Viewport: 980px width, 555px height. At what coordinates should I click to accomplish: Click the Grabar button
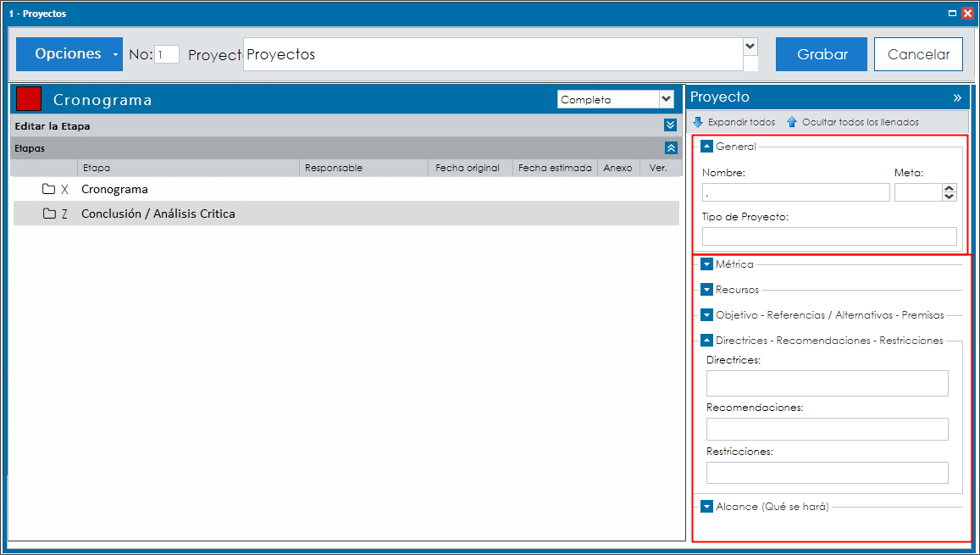click(822, 54)
